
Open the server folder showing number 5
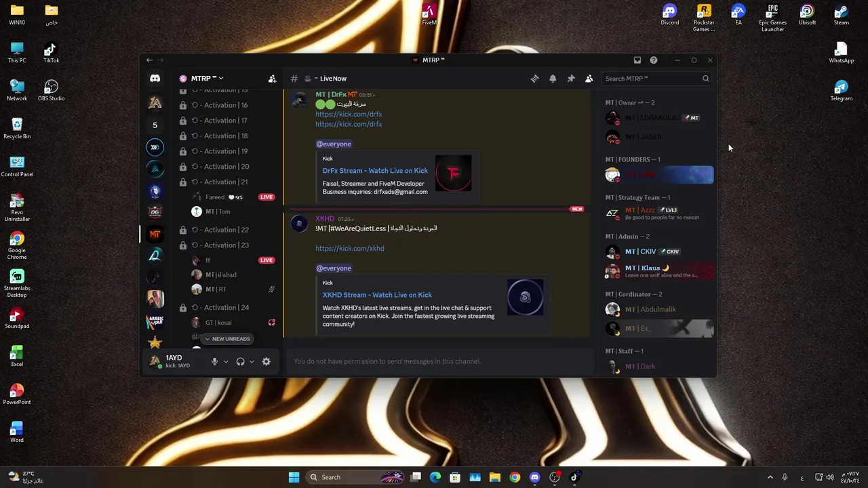155,125
